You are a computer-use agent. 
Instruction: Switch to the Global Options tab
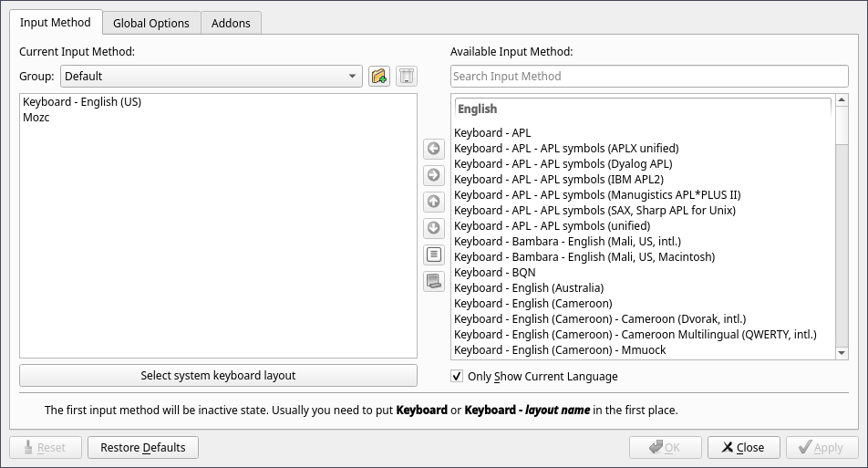point(151,23)
